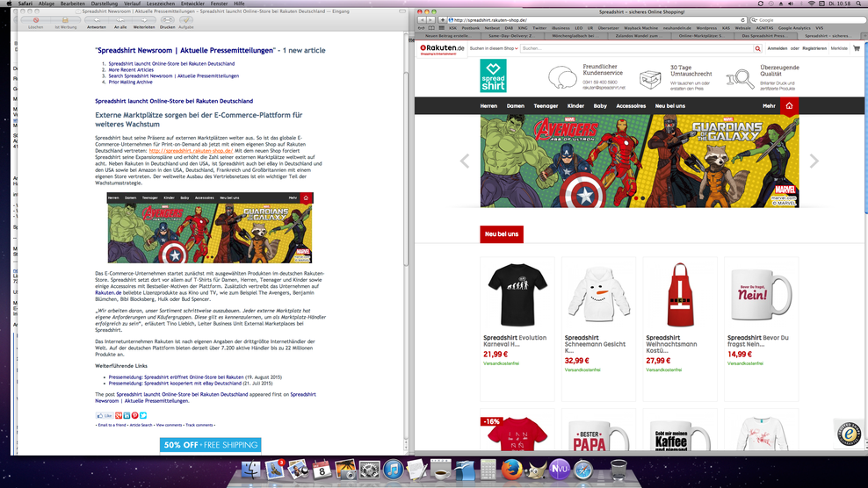Switch to tab Das Spreadshirt Press...
This screenshot has width=868, height=488.
click(763, 35)
